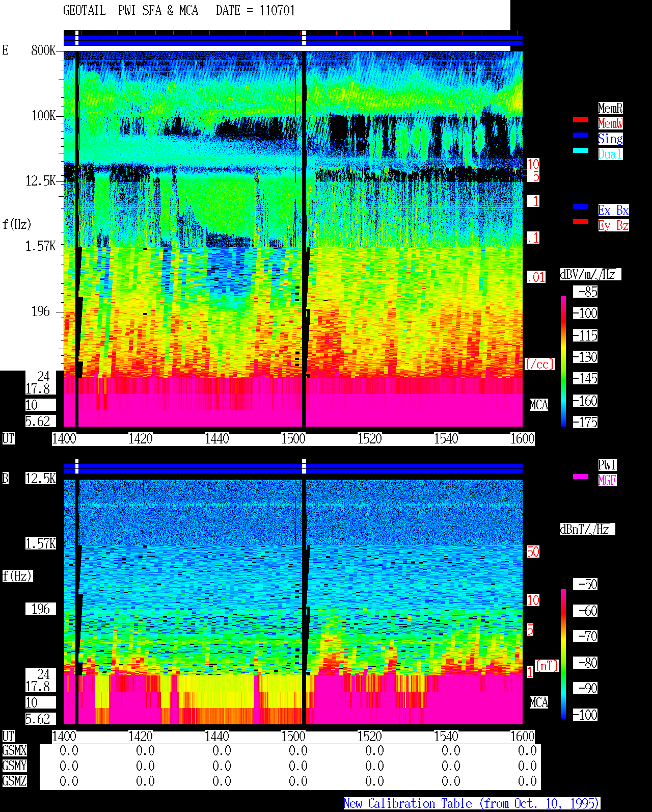
Task: Click the 100K frequency axis label
Action: 44,115
